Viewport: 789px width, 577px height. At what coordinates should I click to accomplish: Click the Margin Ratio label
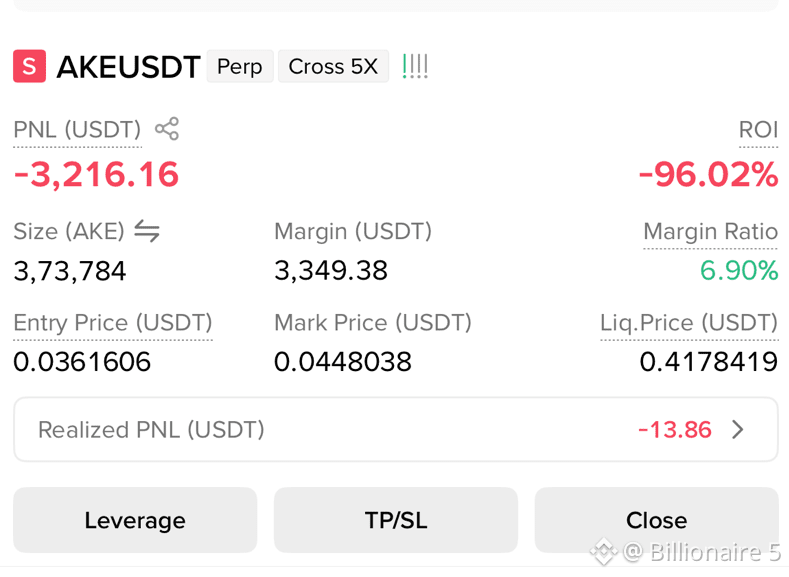click(711, 232)
